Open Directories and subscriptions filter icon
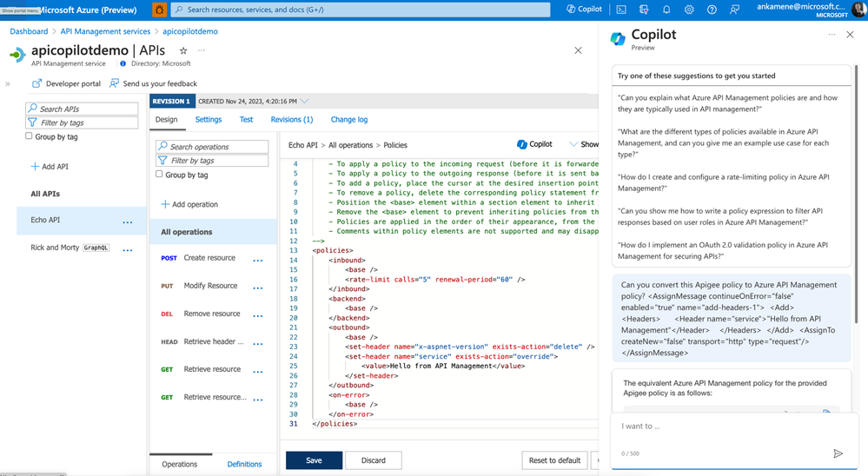Image resolution: width=868 pixels, height=476 pixels. (x=644, y=10)
